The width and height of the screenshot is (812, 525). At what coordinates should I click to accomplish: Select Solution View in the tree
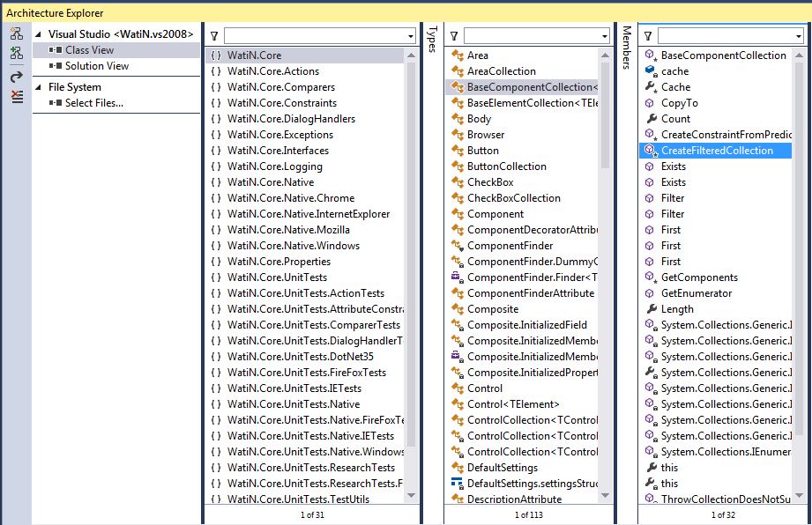tap(97, 66)
